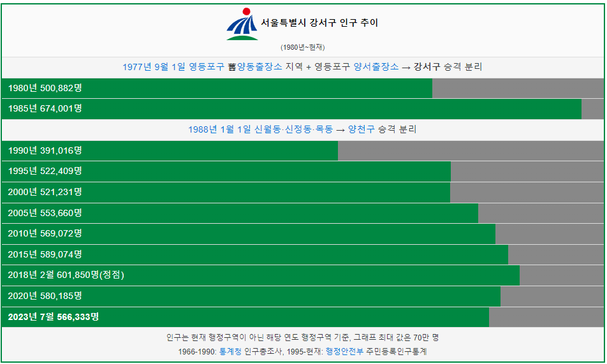Select the subtitle (1980년~현재)
This screenshot has height=364, width=607.
click(x=303, y=47)
